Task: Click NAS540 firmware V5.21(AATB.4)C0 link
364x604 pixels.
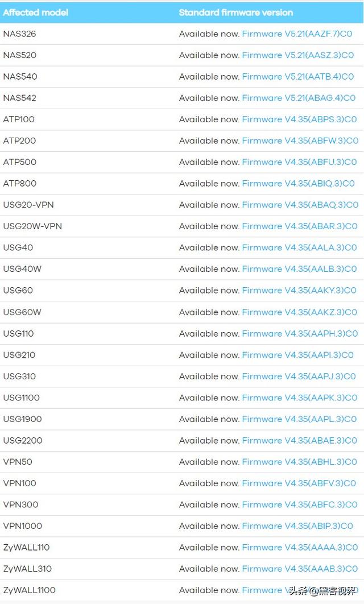Action: coord(297,77)
